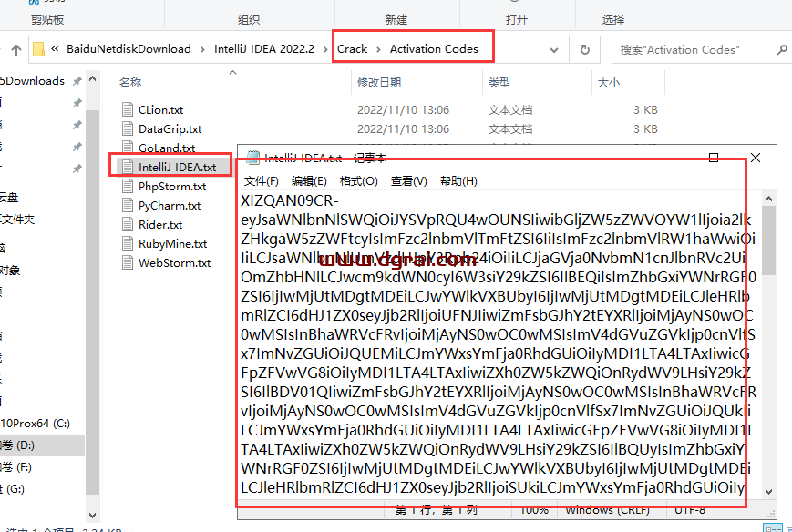Image resolution: width=792 pixels, height=532 pixels.
Task: Click sort arrow above 名称 column
Action: pyautogui.click(x=232, y=73)
